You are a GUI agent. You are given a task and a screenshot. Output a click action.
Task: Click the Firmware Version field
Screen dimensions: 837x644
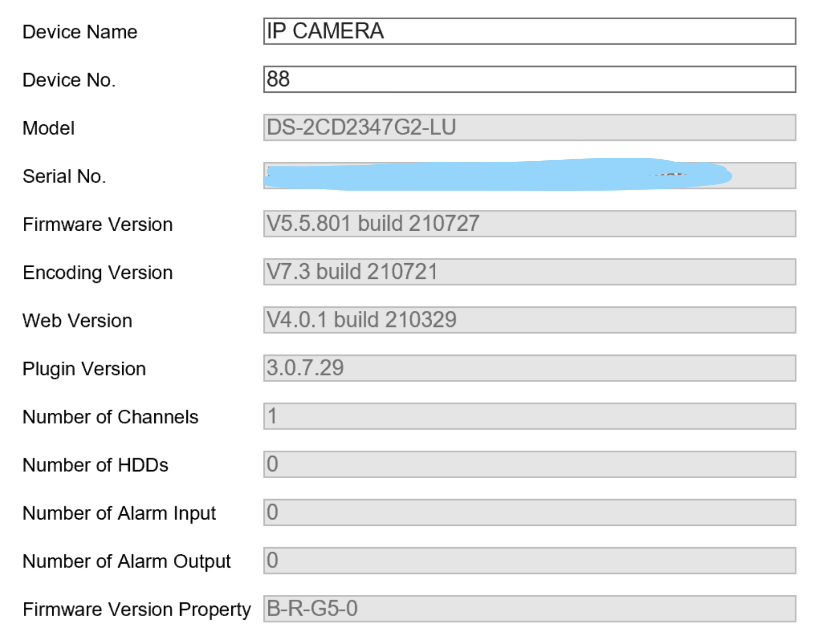[x=529, y=224]
